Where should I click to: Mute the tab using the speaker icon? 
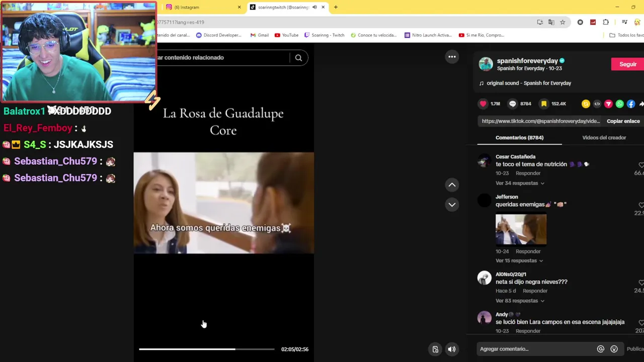point(314,7)
